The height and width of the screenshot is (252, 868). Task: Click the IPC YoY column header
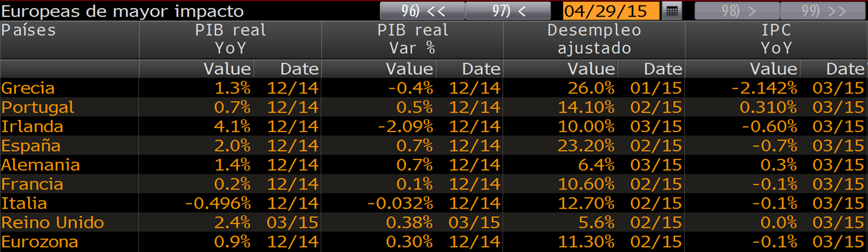[x=775, y=39]
